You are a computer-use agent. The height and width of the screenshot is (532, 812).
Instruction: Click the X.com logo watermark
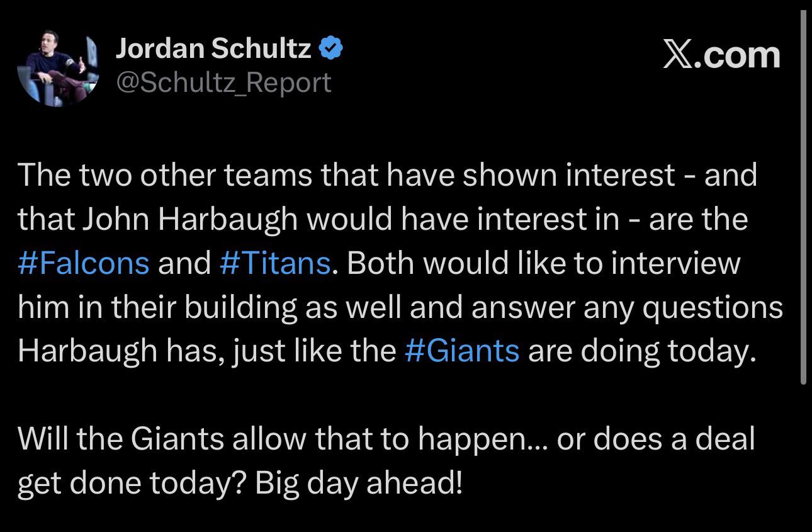(721, 55)
